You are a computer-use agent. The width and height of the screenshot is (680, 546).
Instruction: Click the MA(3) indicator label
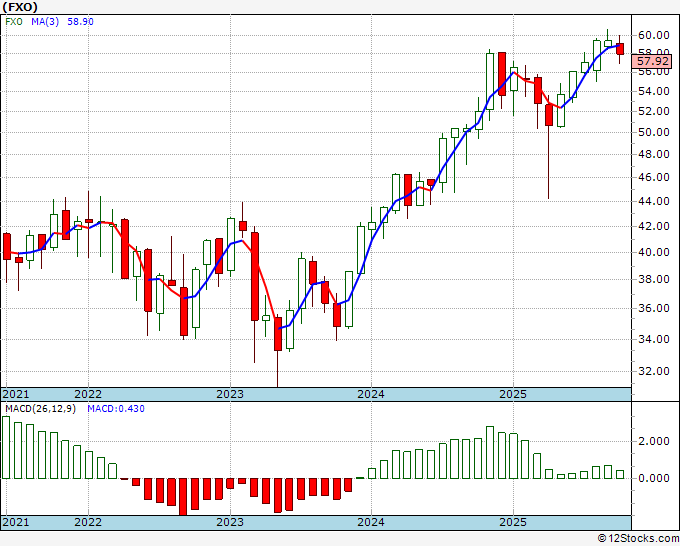(x=45, y=22)
